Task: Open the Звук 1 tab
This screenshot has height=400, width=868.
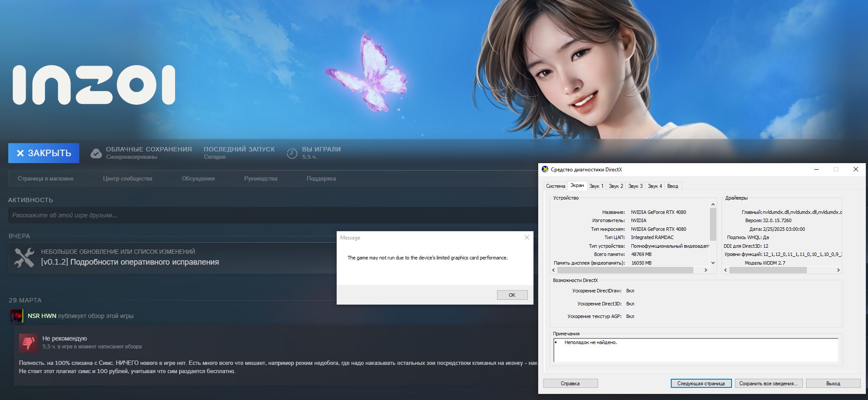Action: (596, 186)
